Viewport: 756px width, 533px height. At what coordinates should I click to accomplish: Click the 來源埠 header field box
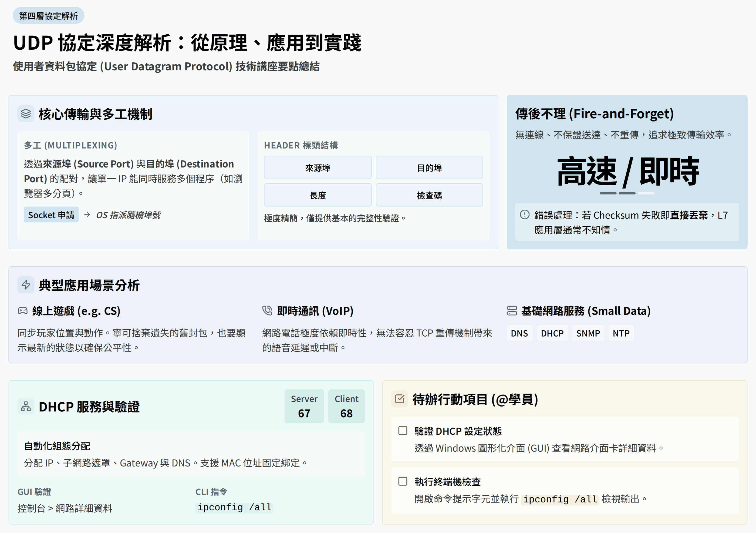pos(318,168)
